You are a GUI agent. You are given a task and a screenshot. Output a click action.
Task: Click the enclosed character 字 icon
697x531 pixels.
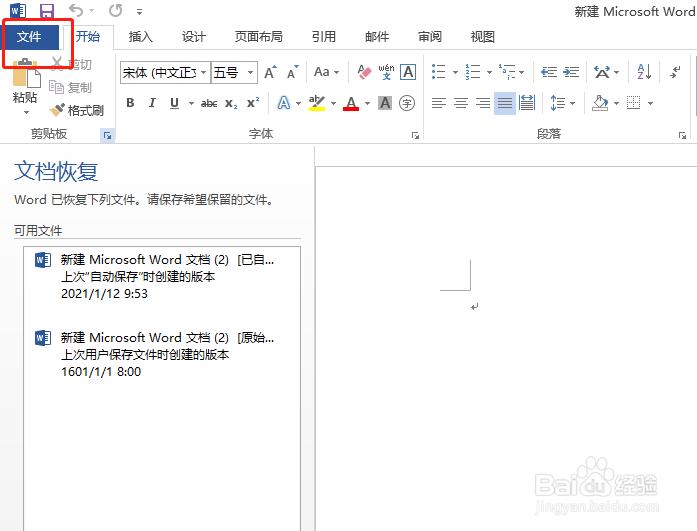click(x=407, y=103)
